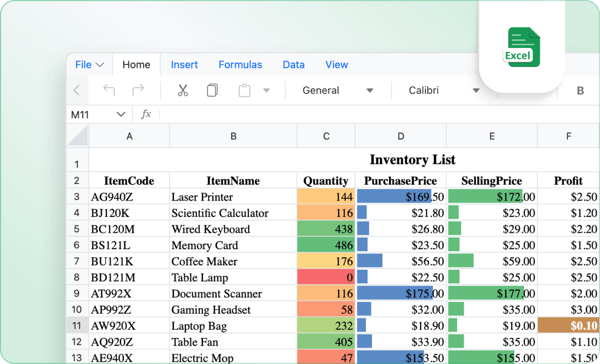Switch to the Data tab
The height and width of the screenshot is (364, 600).
293,64
